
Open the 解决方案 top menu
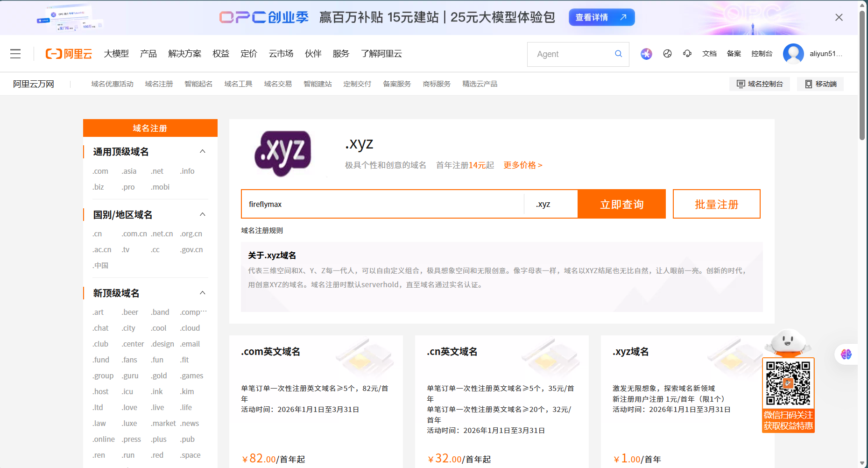[x=185, y=54]
